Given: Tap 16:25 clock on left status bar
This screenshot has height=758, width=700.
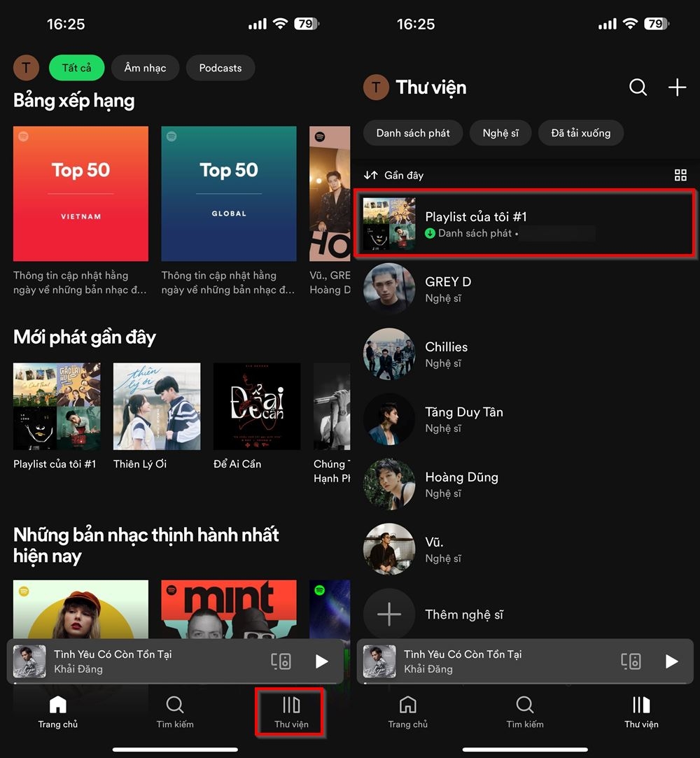Looking at the screenshot, I should [x=66, y=24].
